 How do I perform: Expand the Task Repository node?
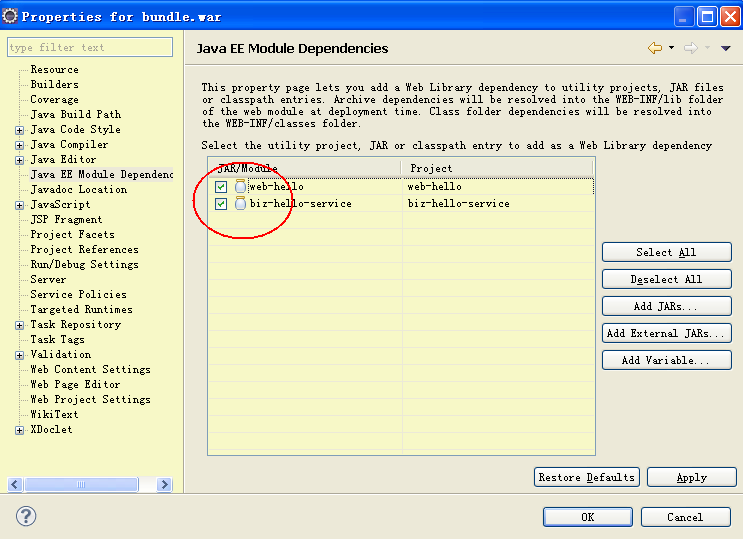pyautogui.click(x=19, y=325)
